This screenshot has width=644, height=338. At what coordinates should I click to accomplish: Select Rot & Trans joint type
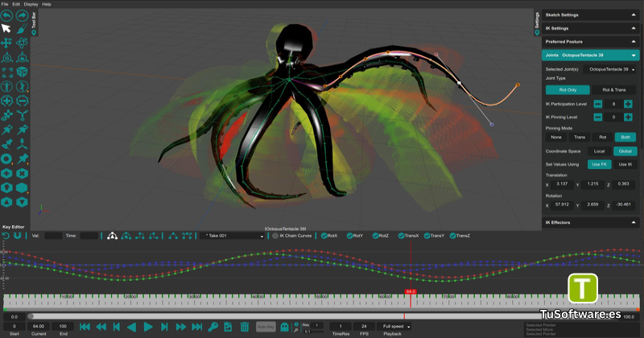click(x=614, y=90)
